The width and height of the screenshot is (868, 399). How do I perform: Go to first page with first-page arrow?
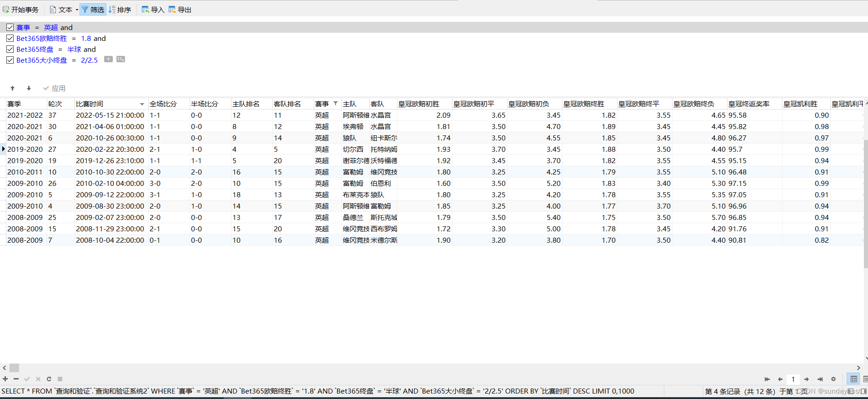coord(767,379)
